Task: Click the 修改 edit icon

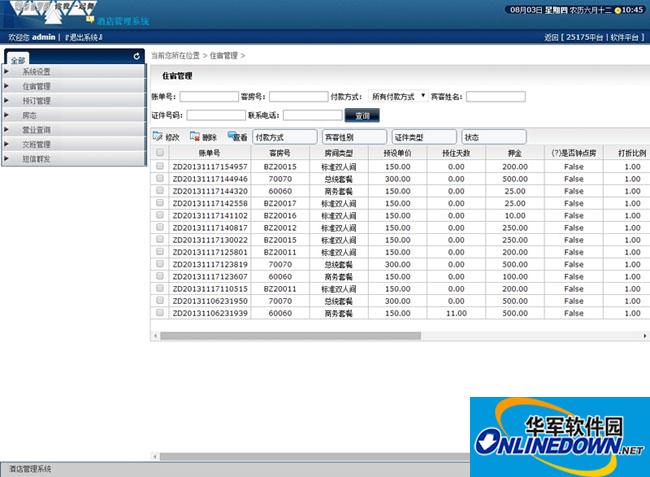Action: [x=158, y=136]
